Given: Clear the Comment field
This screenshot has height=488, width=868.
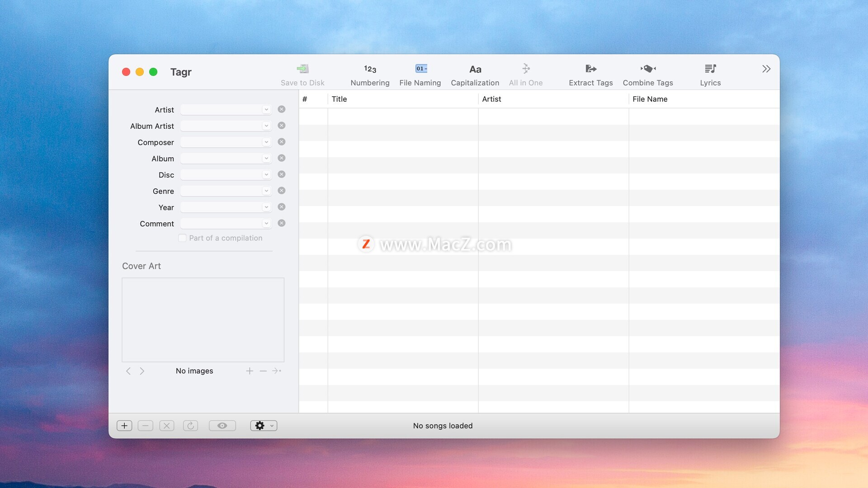Looking at the screenshot, I should (x=281, y=223).
